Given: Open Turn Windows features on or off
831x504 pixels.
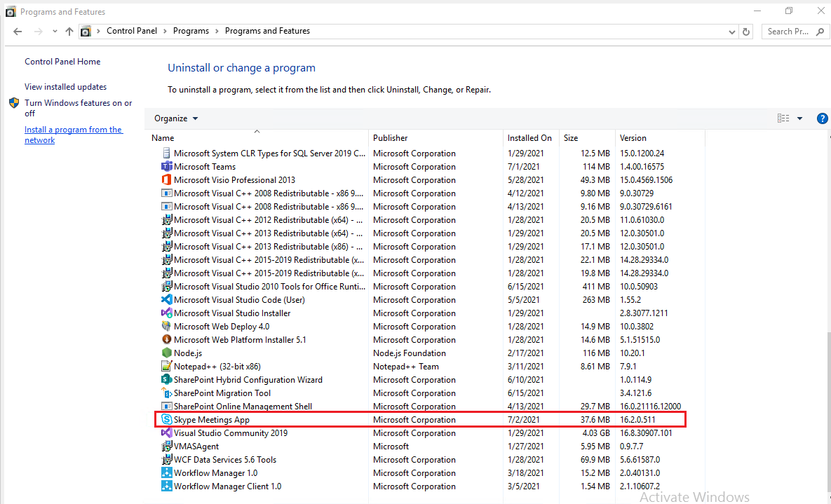Looking at the screenshot, I should (x=79, y=108).
